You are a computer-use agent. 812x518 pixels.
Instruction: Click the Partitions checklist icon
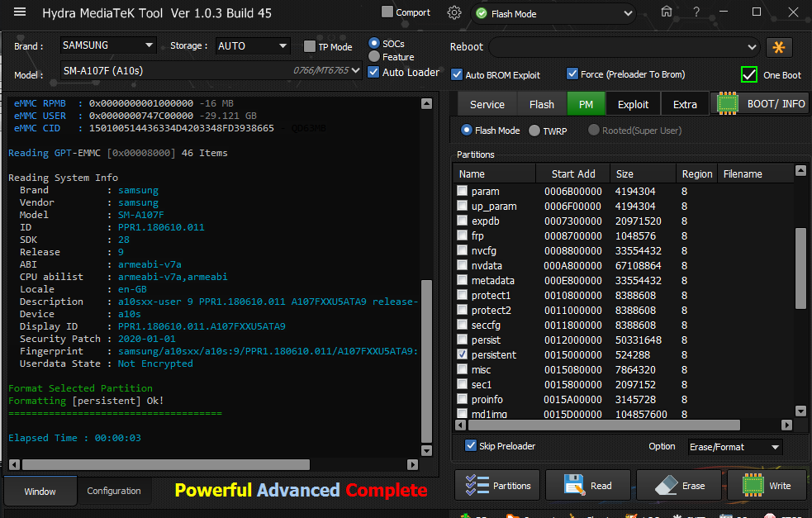pyautogui.click(x=477, y=485)
